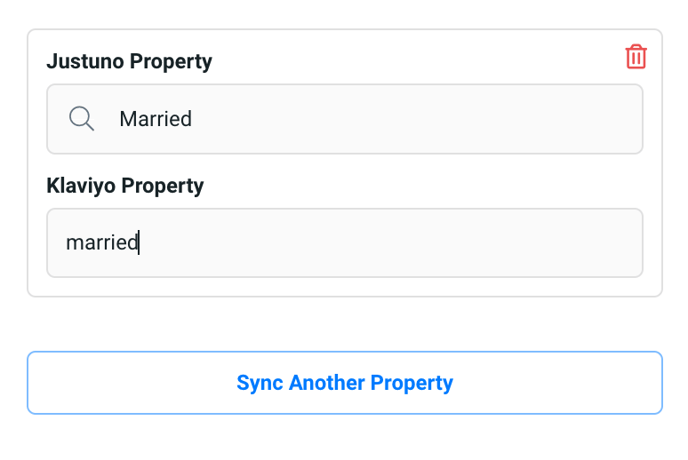The height and width of the screenshot is (460, 688).
Task: Select the "Justuno Property" label
Action: 129,61
